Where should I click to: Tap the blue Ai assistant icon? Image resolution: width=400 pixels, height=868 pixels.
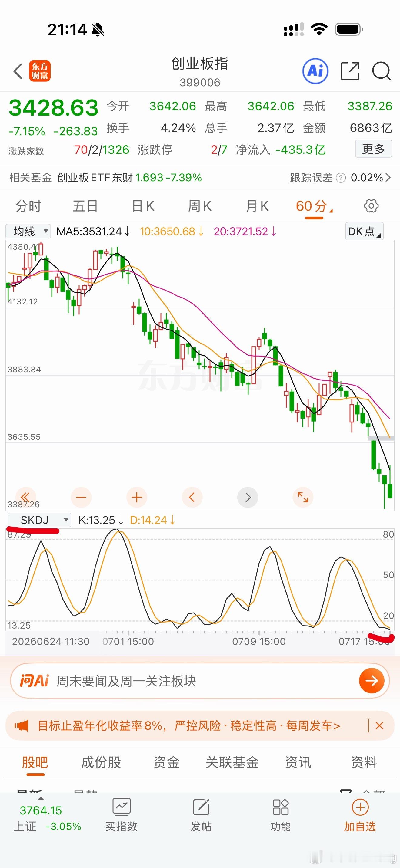click(315, 71)
